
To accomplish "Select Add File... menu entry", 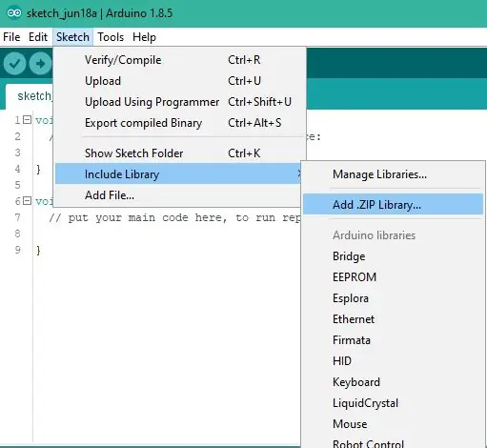I will [178, 195].
